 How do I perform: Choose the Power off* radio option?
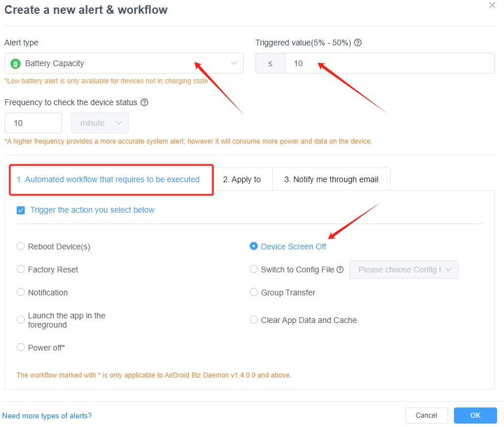(21, 348)
